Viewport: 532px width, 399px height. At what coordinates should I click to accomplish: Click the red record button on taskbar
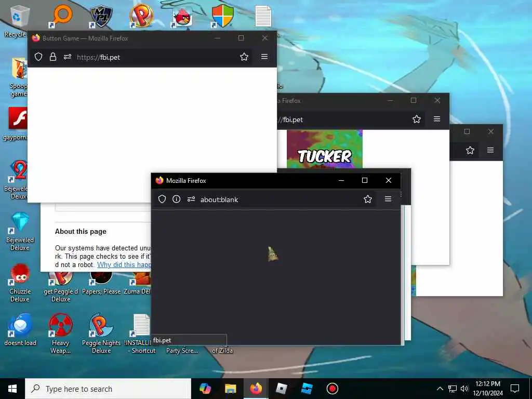tap(332, 389)
